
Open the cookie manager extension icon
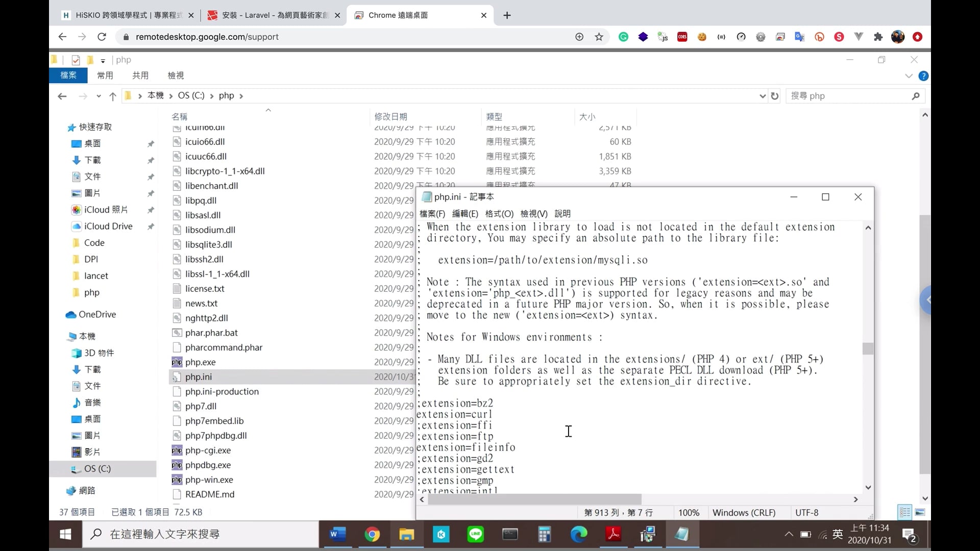pos(702,37)
